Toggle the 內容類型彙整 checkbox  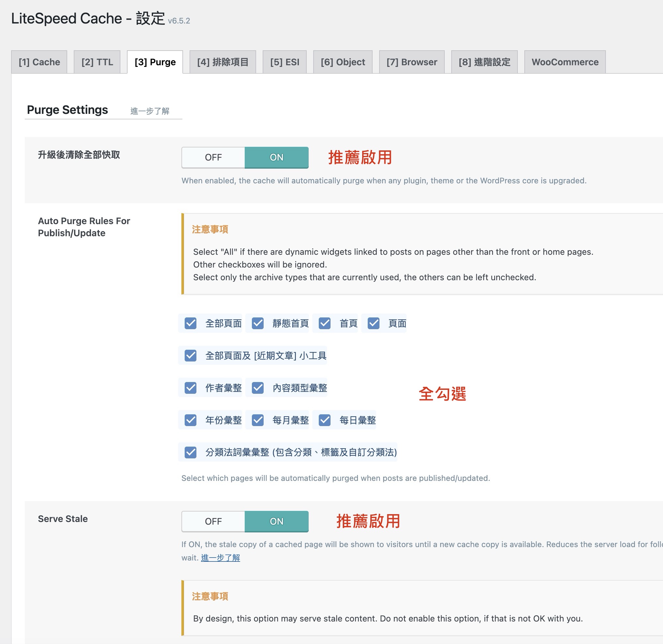tap(258, 388)
